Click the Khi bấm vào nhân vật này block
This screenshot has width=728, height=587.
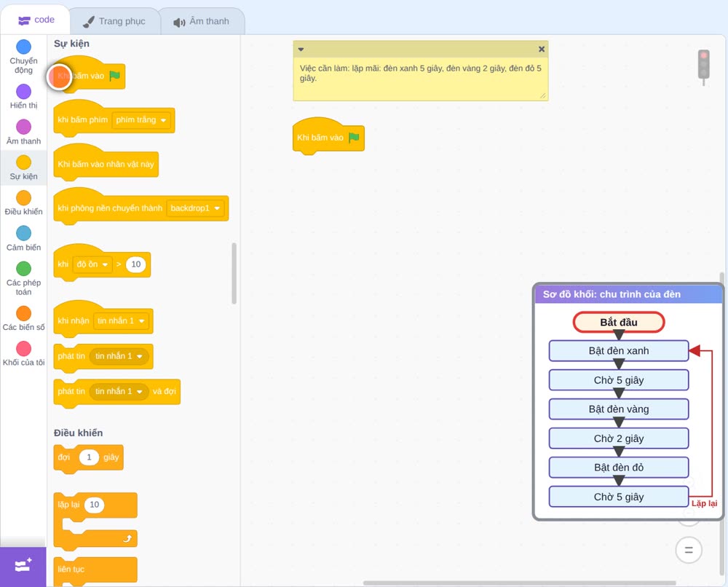106,163
